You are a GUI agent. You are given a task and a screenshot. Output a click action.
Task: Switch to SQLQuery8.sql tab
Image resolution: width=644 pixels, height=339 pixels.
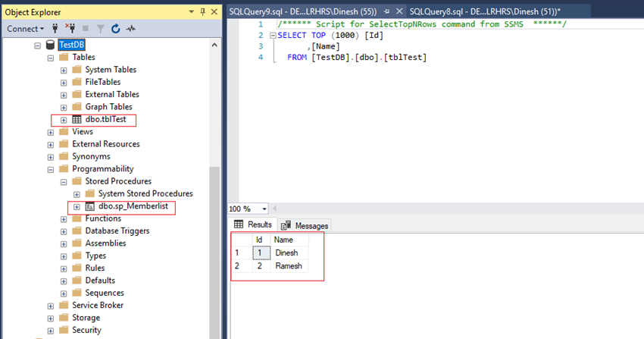pyautogui.click(x=485, y=11)
